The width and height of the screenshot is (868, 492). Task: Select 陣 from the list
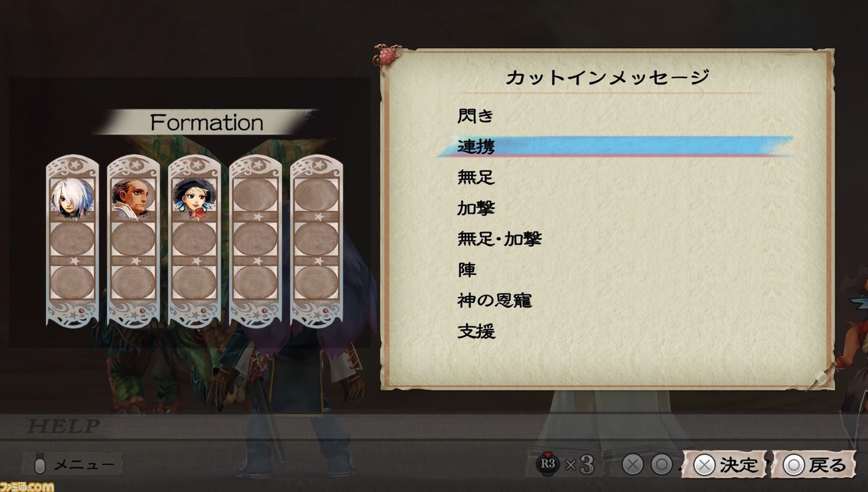467,269
